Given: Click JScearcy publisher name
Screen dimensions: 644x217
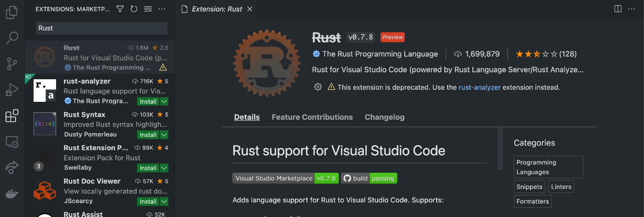Looking at the screenshot, I should pyautogui.click(x=78, y=201).
